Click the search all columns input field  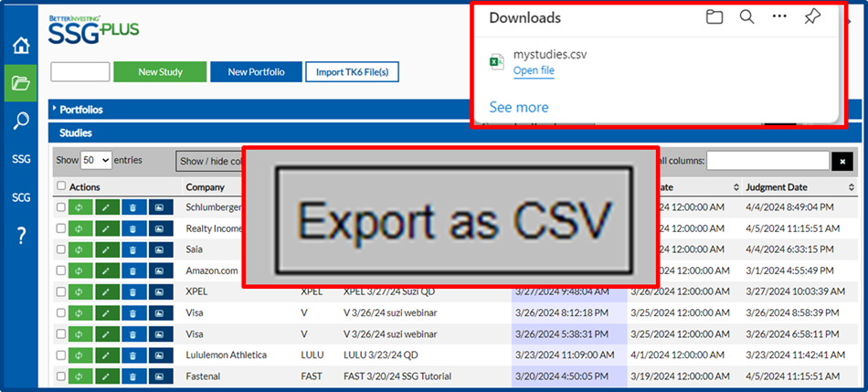(x=767, y=161)
